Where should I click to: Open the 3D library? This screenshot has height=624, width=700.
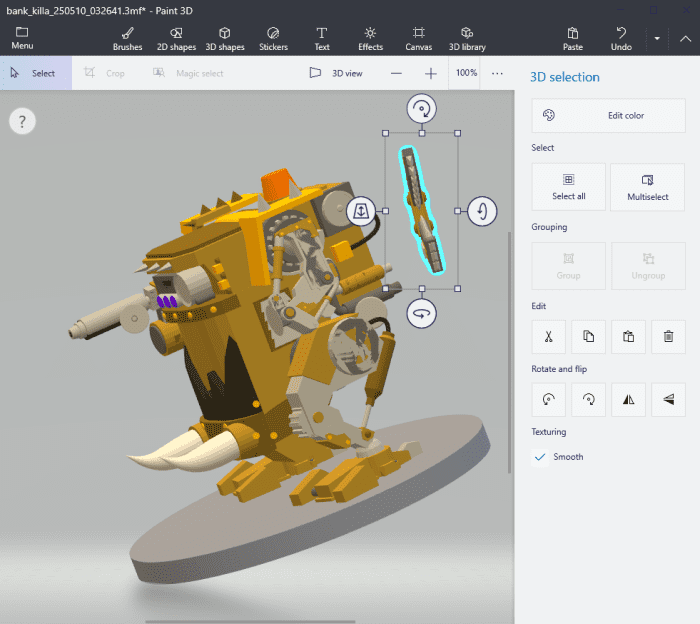pos(467,39)
